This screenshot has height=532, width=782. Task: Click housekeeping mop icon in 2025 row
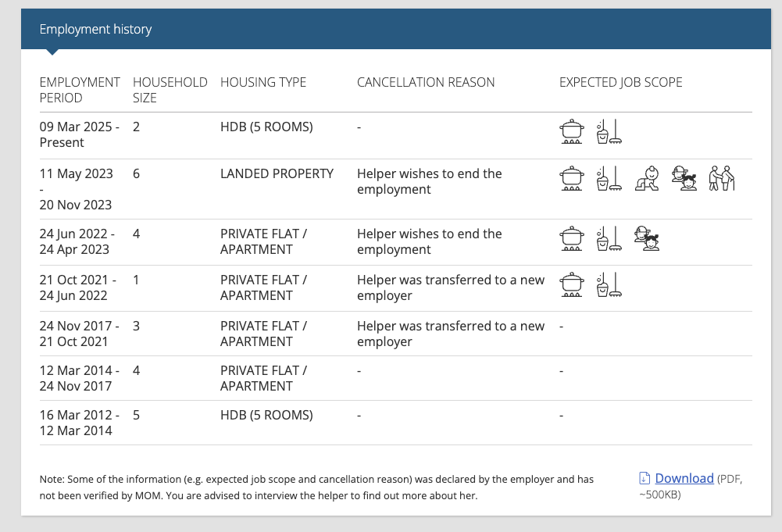(609, 131)
